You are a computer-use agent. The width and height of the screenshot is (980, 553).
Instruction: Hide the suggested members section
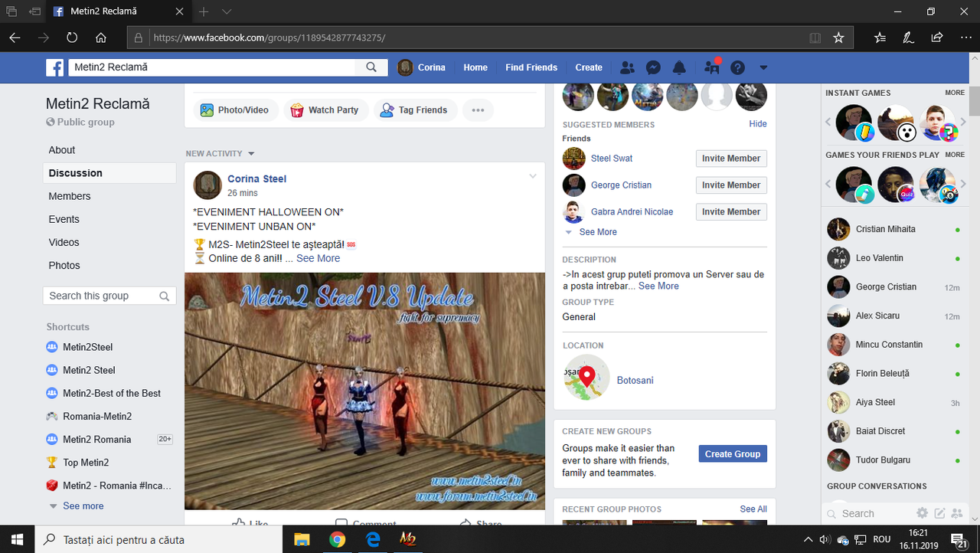(x=758, y=124)
